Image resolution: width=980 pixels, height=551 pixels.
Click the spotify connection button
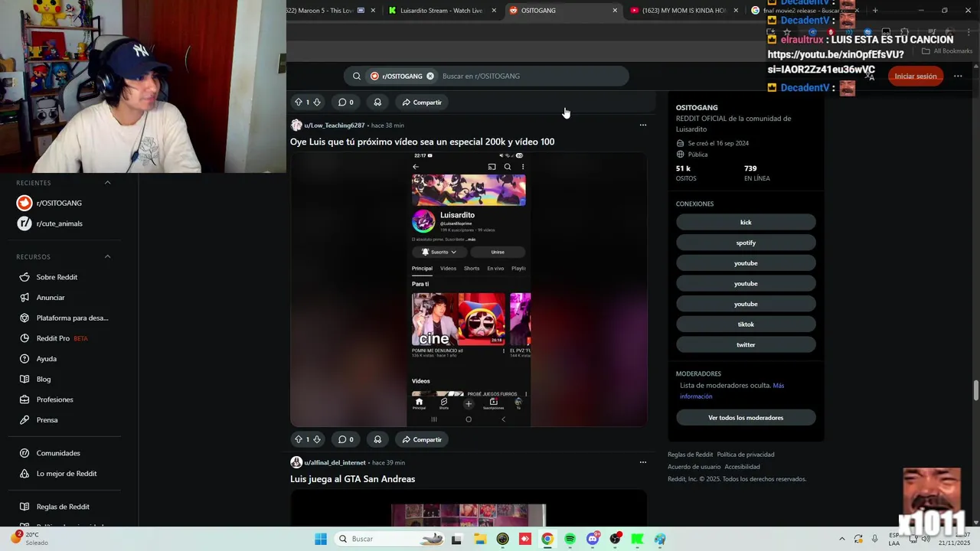pyautogui.click(x=746, y=243)
